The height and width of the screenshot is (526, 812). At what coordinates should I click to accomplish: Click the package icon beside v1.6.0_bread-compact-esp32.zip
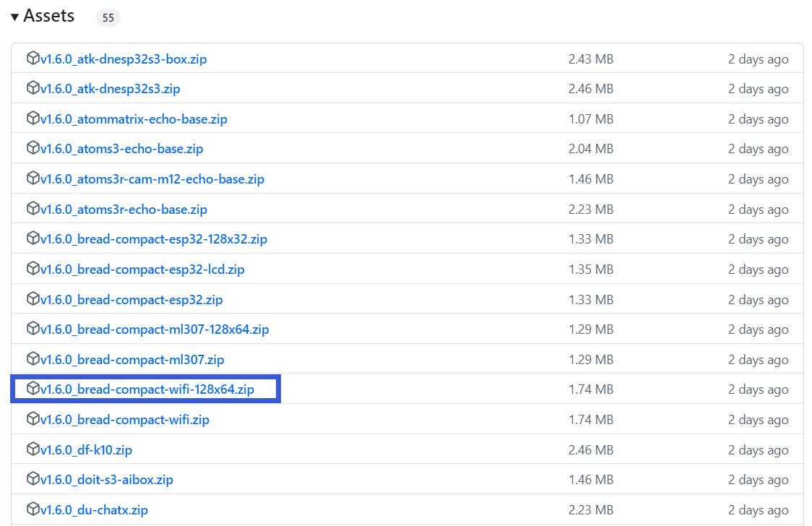click(x=33, y=298)
